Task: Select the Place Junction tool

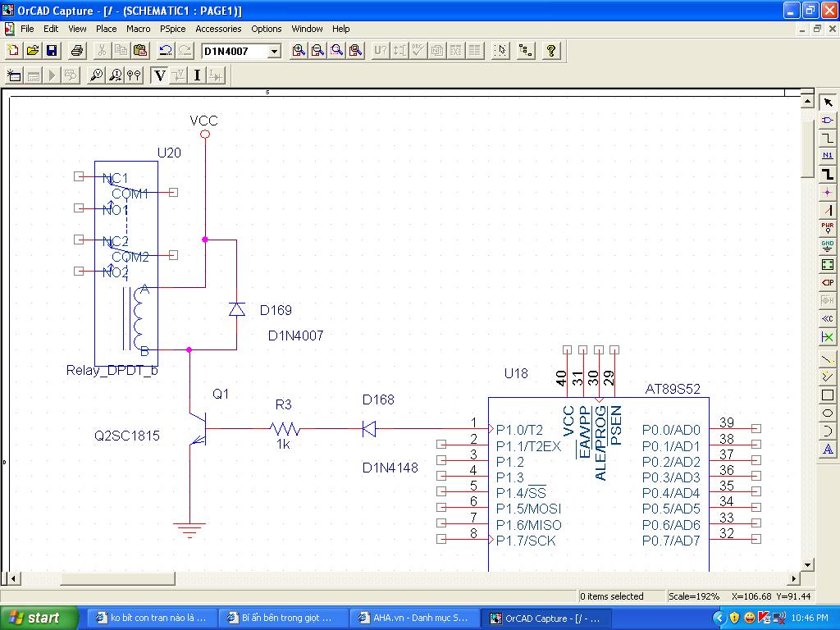Action: click(x=828, y=192)
